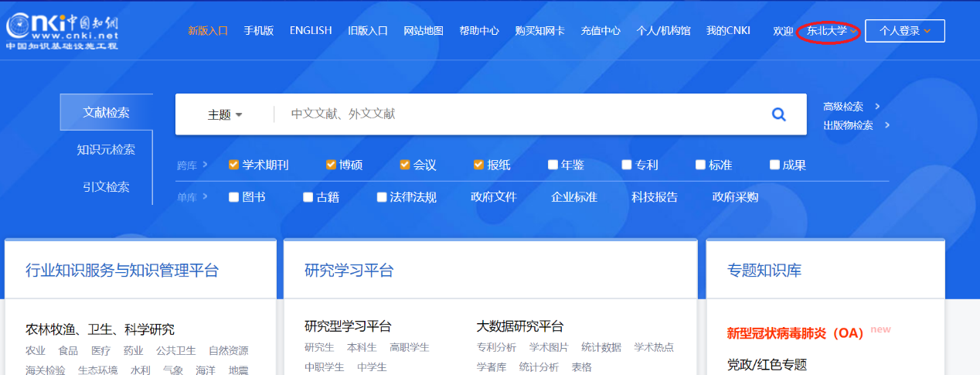Screen dimensions: 980x375
Task: Switch site language to ENGLISH
Action: pos(311,31)
